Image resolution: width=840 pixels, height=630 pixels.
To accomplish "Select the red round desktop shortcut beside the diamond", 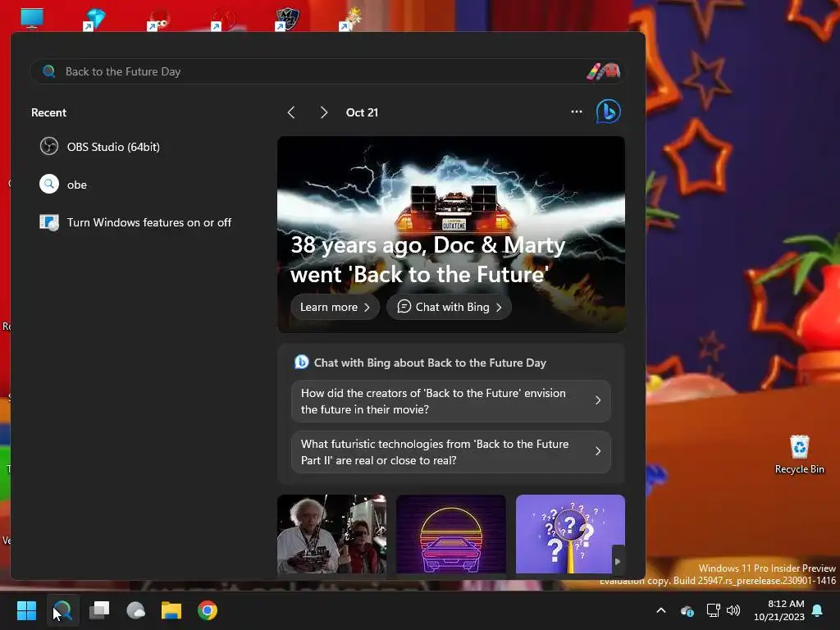I will pos(158,19).
